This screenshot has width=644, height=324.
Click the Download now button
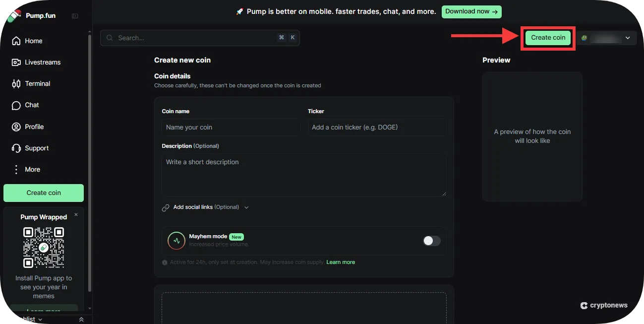(x=471, y=11)
